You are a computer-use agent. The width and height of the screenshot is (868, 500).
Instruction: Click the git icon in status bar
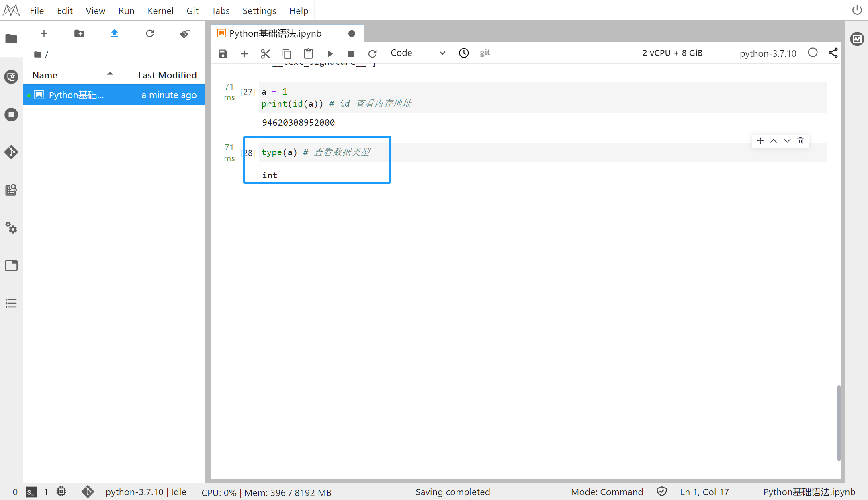(88, 492)
